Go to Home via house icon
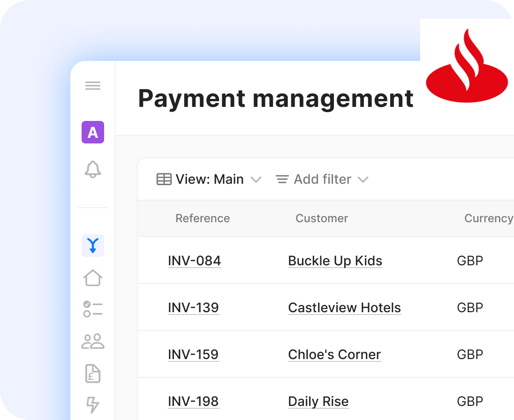The width and height of the screenshot is (514, 420). 93,277
